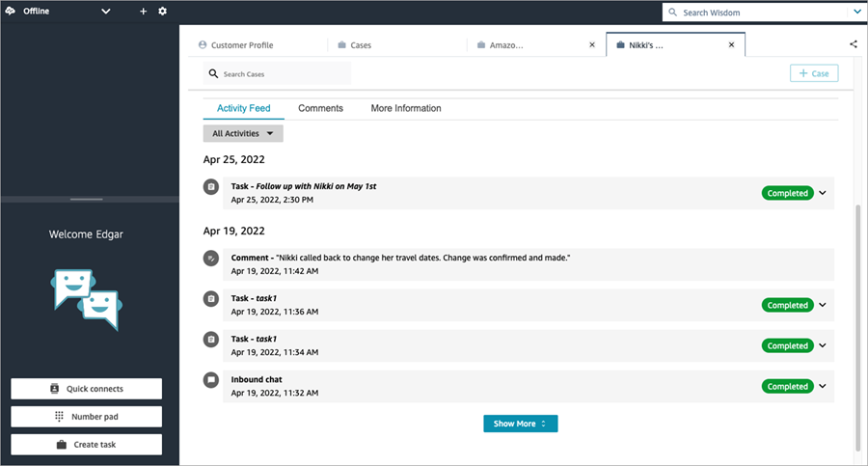Click the chat icon beside Inbound chat
The width and height of the screenshot is (868, 466).
[211, 380]
